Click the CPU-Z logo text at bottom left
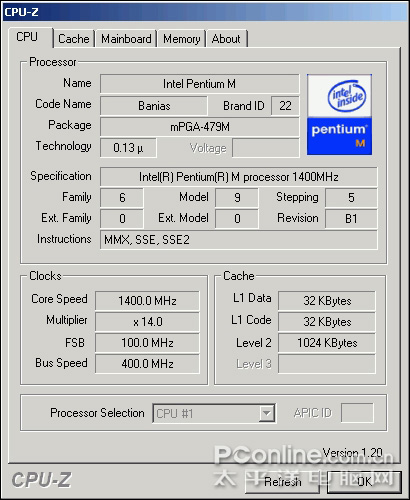This screenshot has width=410, height=500. [x=41, y=480]
